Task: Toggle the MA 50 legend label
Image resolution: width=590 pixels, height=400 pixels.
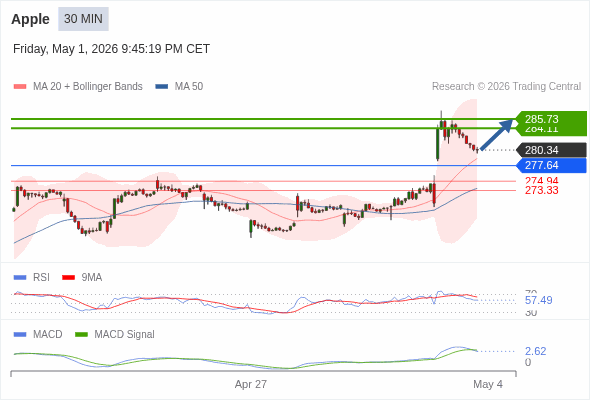Action: (x=189, y=87)
